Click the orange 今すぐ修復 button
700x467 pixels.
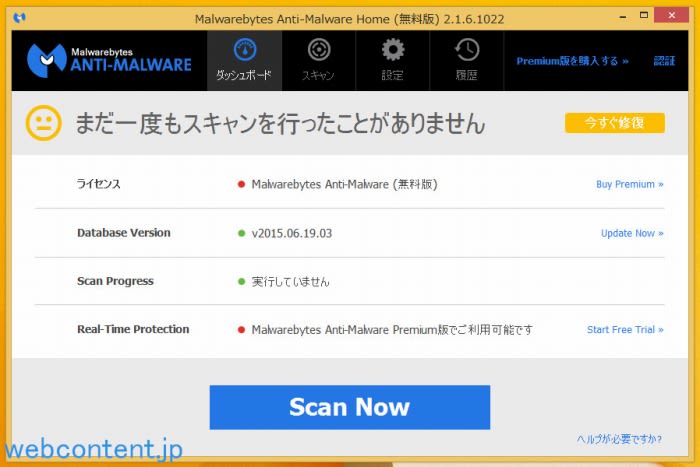coord(614,123)
